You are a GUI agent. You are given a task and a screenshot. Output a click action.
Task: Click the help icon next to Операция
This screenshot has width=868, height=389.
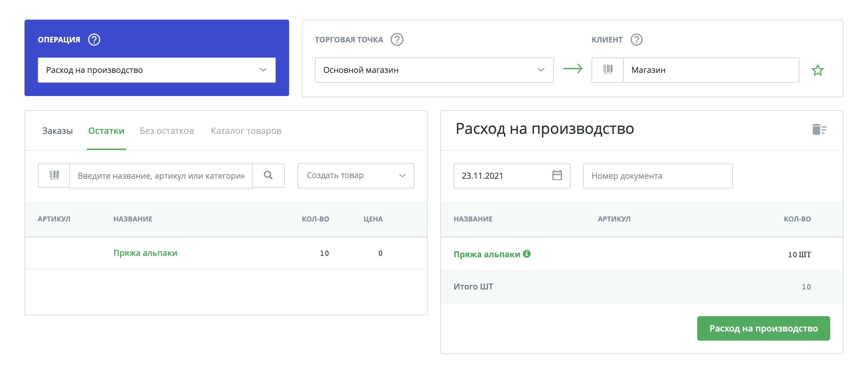tap(94, 40)
